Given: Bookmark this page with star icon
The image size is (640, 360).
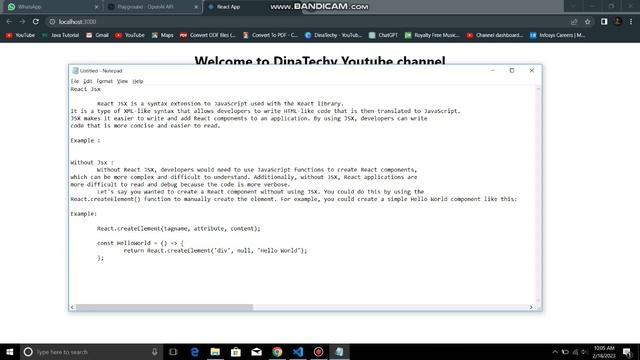Looking at the screenshot, I should tap(587, 22).
